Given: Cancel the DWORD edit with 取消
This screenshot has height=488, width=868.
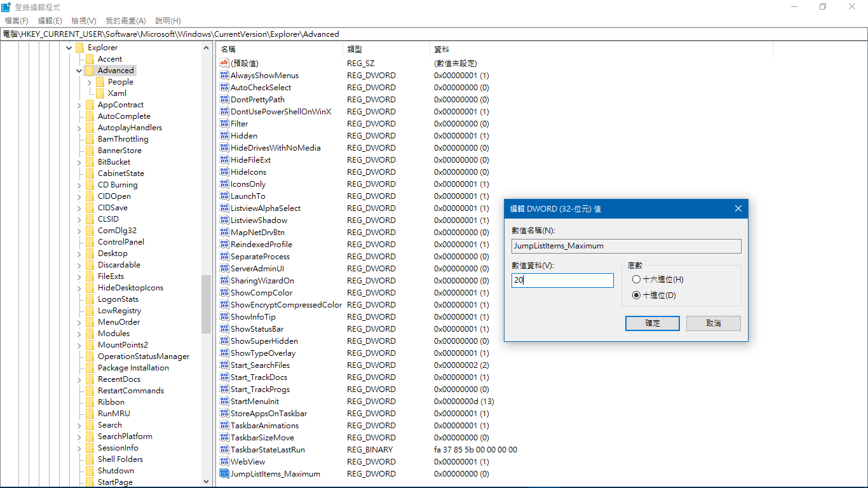Looking at the screenshot, I should [x=714, y=323].
